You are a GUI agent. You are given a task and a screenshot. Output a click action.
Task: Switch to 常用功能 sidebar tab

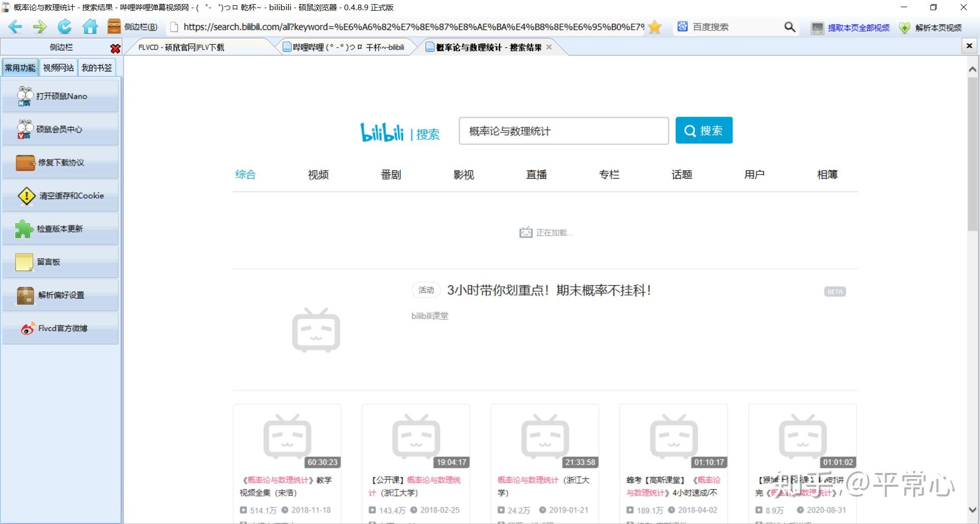click(20, 68)
